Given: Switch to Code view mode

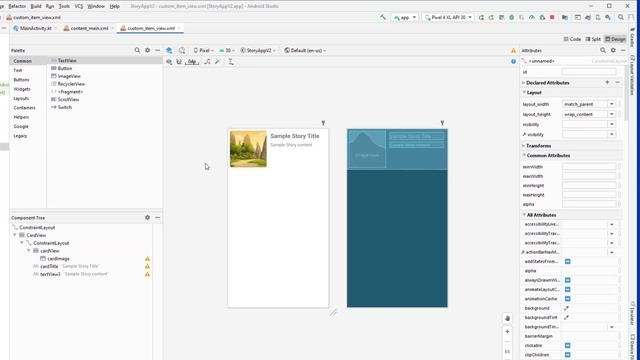Looking at the screenshot, I should (572, 39).
